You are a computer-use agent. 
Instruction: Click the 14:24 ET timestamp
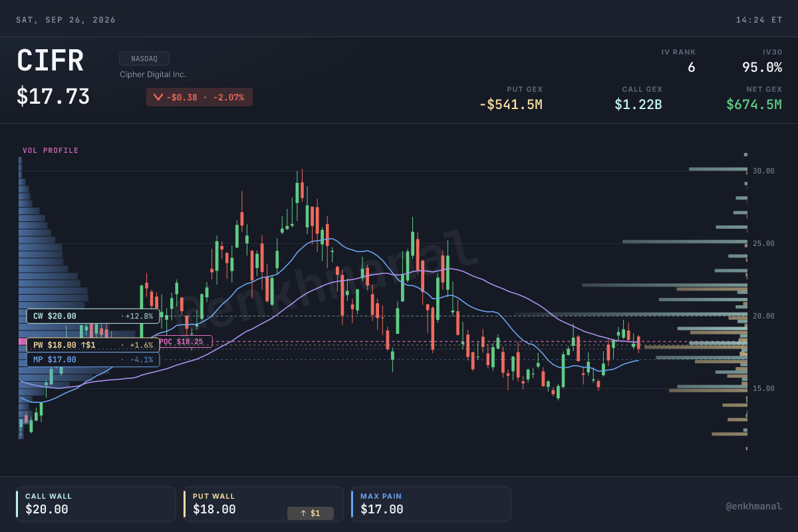pyautogui.click(x=759, y=20)
